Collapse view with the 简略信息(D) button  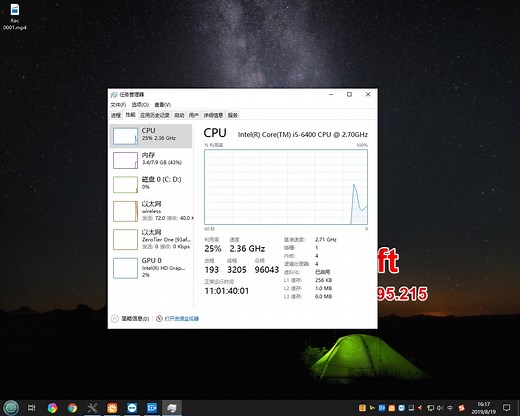(x=130, y=319)
